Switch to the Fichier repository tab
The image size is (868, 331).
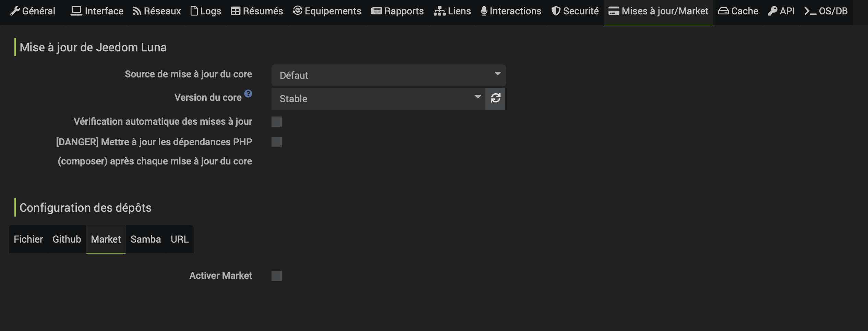coord(28,239)
